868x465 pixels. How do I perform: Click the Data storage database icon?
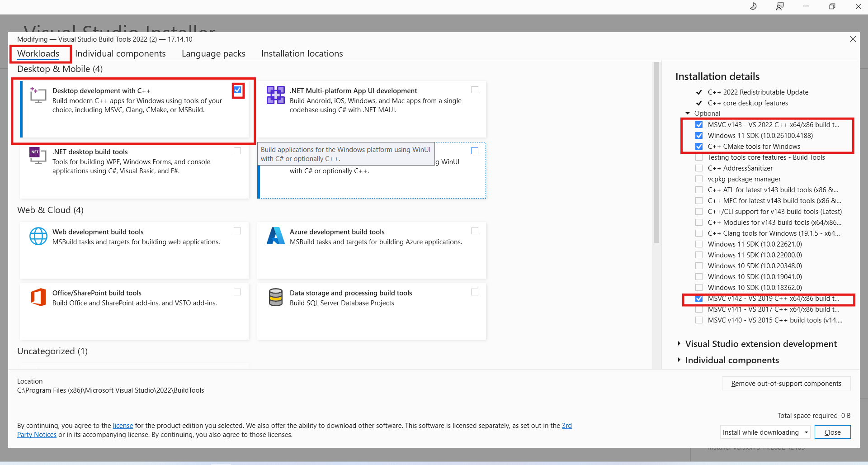(275, 297)
